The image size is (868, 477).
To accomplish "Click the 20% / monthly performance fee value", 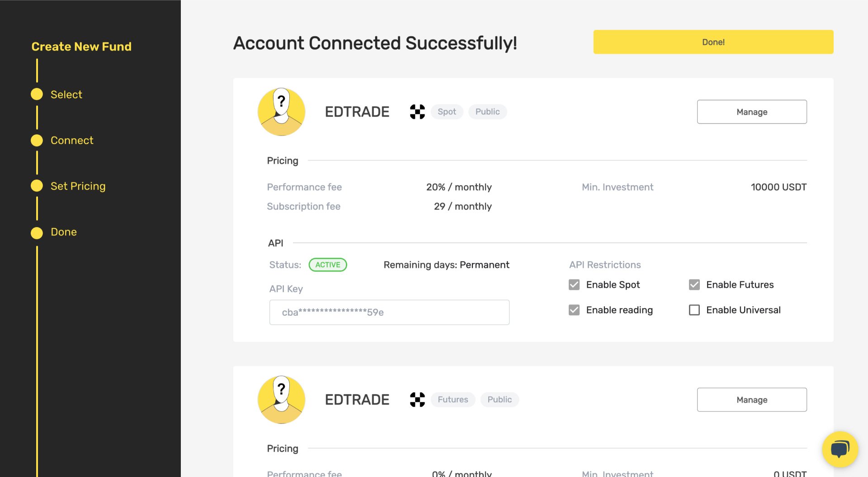I will [x=459, y=187].
